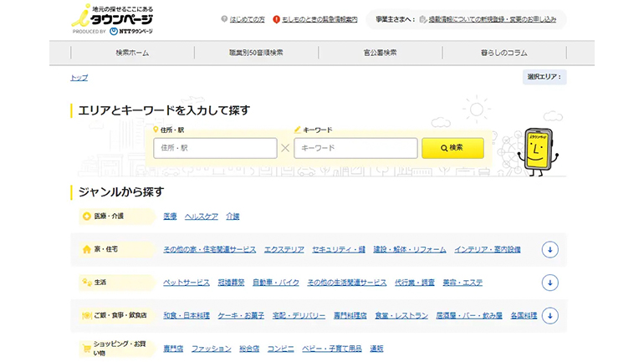Focus the キーワード text field

(356, 148)
